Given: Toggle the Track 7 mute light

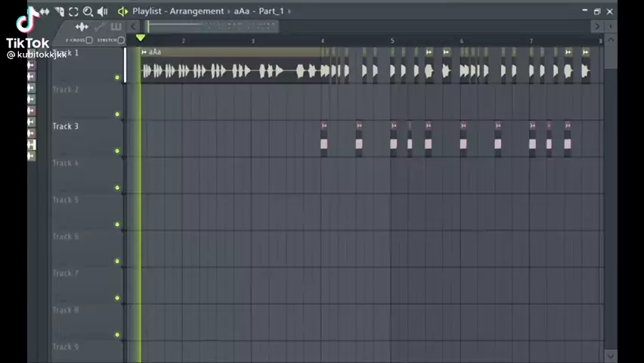Looking at the screenshot, I should [x=117, y=298].
